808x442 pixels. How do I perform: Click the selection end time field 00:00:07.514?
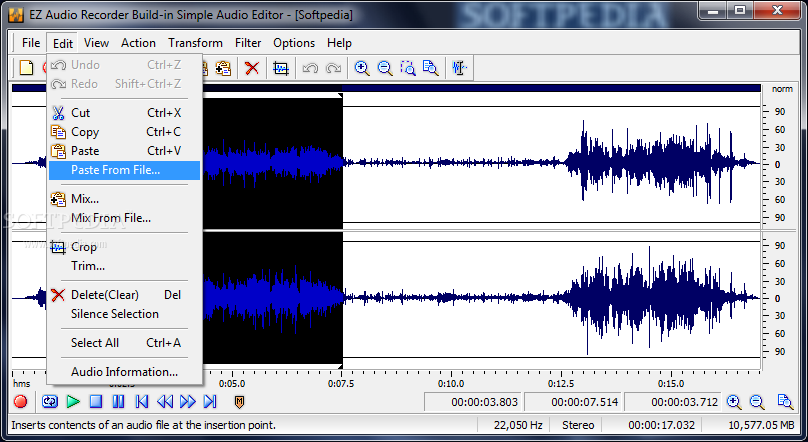(x=573, y=402)
